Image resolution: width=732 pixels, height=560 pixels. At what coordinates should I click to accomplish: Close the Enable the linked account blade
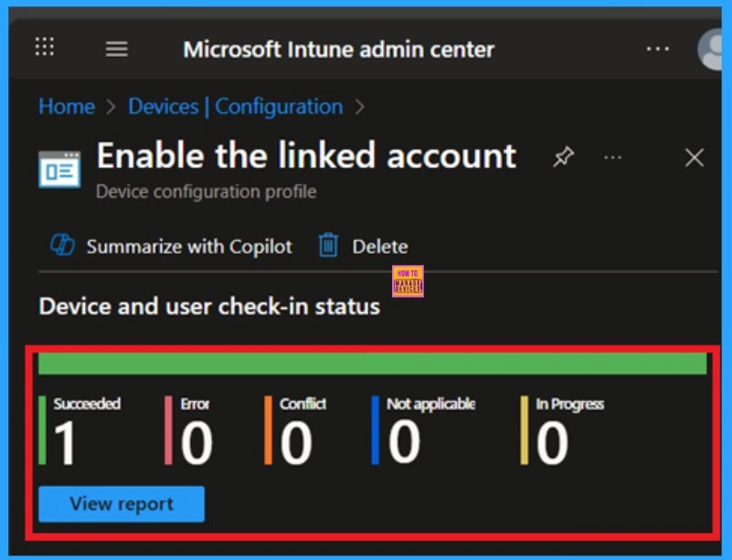click(695, 158)
